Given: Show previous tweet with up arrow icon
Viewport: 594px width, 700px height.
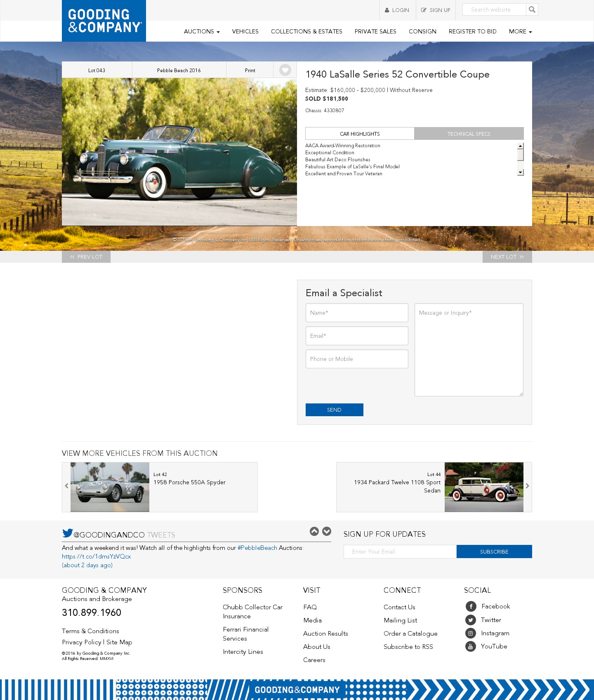Looking at the screenshot, I should (314, 531).
